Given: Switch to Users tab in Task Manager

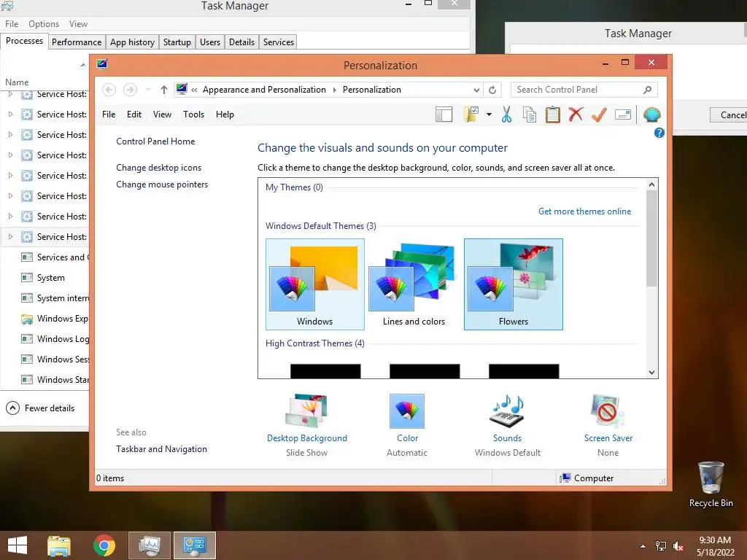Looking at the screenshot, I should [x=210, y=42].
